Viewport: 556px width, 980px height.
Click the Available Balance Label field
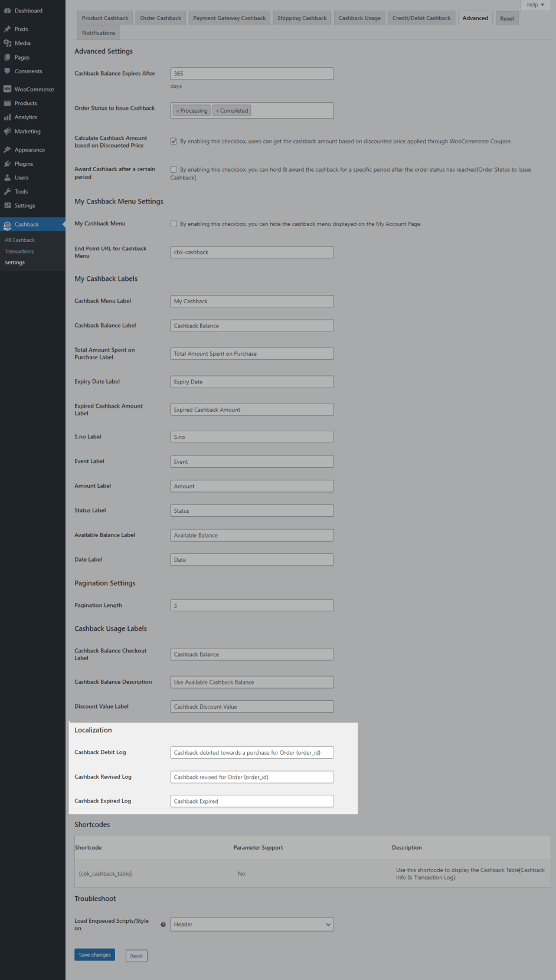tap(252, 535)
